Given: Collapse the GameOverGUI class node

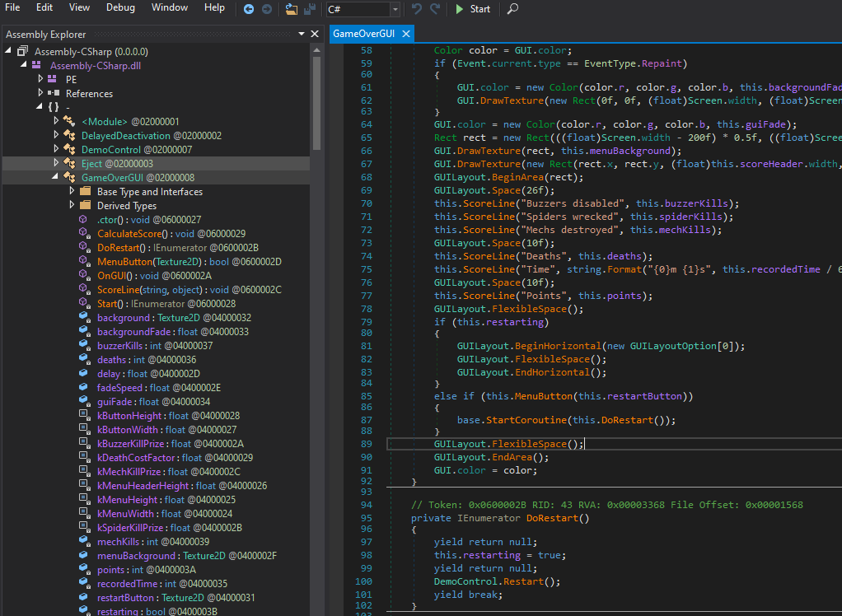Looking at the screenshot, I should (x=54, y=176).
